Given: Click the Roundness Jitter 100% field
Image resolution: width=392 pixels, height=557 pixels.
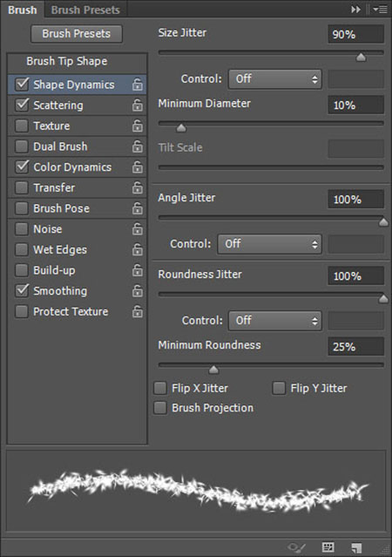Looking at the screenshot, I should [355, 275].
